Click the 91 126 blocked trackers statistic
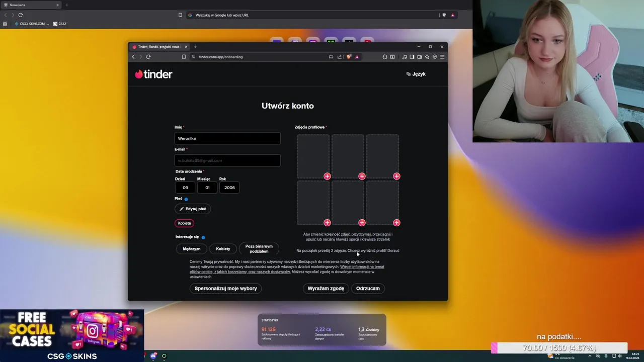Viewport: 644px width, 362px height. (280, 332)
